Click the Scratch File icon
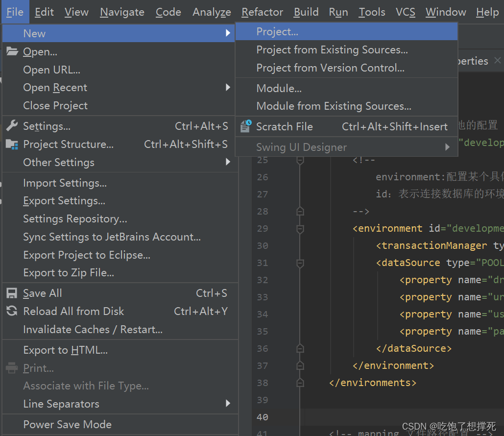Screen dimensions: 504x436 coord(246,126)
